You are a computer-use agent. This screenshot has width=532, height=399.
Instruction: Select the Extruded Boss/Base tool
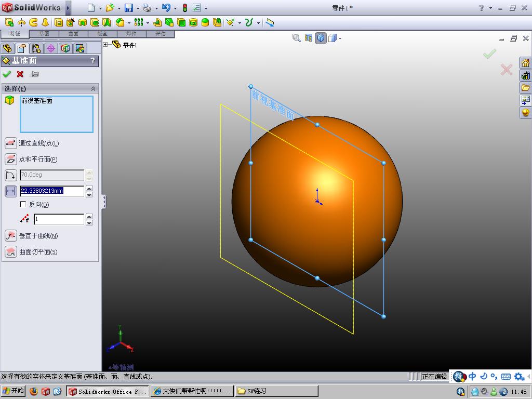click(9, 23)
